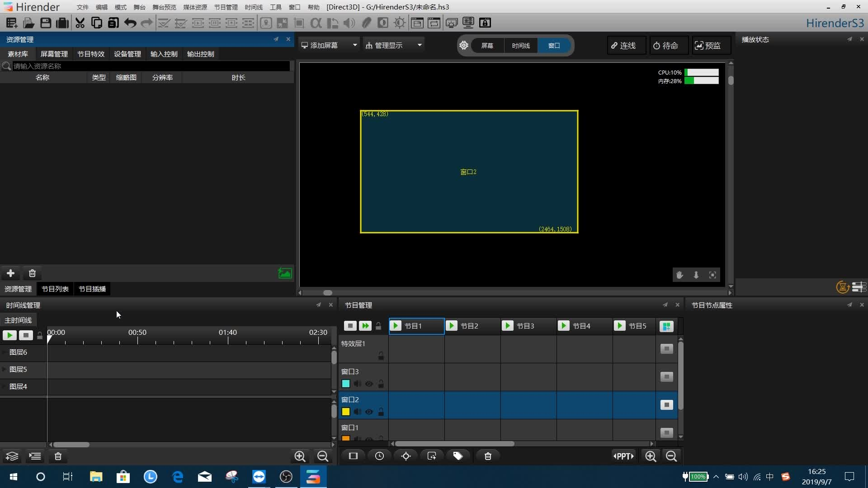Click the 连线 button

626,46
